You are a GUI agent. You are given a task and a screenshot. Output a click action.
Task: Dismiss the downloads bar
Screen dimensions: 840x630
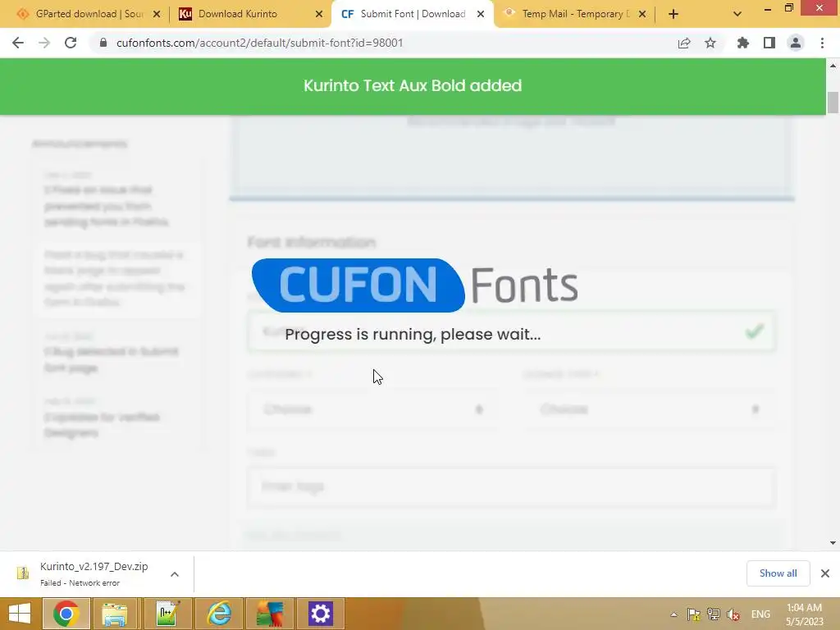[x=825, y=573]
